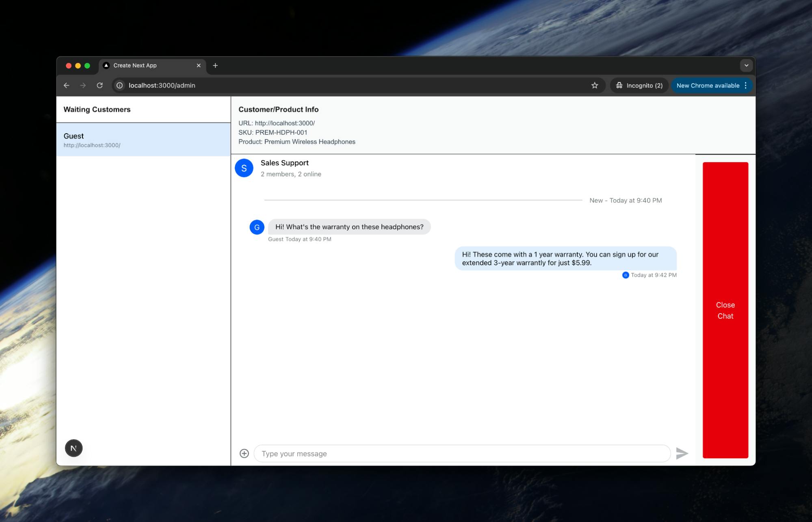Close the Create Next App tab
The height and width of the screenshot is (522, 812).
(x=199, y=65)
